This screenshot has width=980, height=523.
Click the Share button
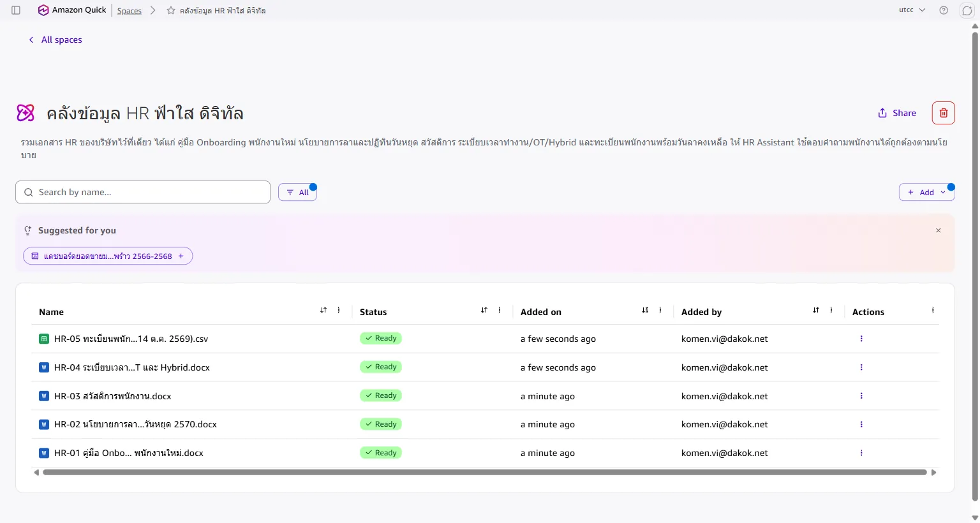click(x=897, y=113)
